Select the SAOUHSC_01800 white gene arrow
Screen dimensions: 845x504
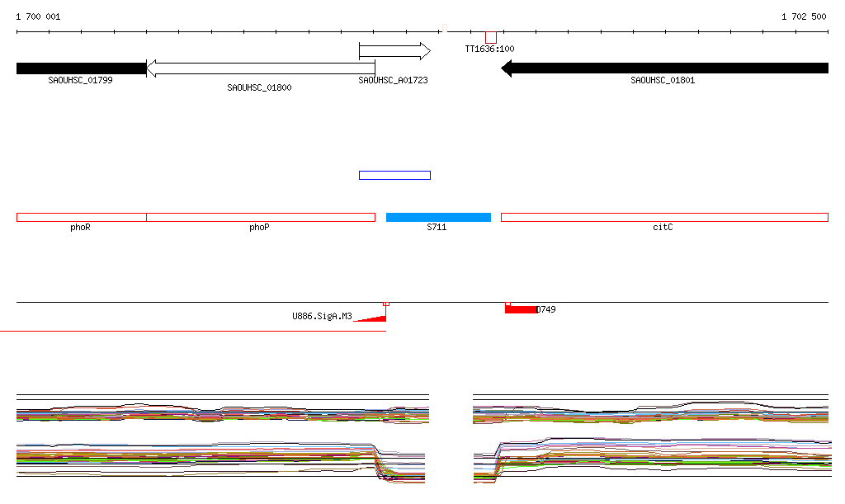[261, 68]
